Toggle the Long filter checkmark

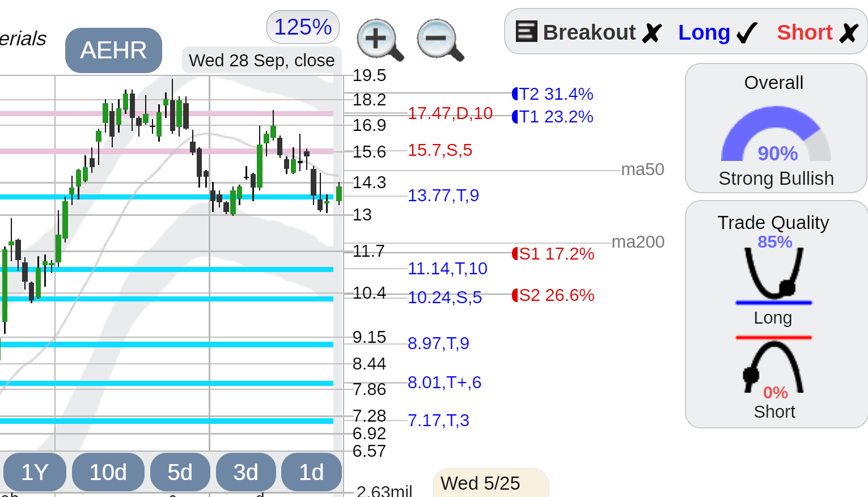tap(718, 32)
